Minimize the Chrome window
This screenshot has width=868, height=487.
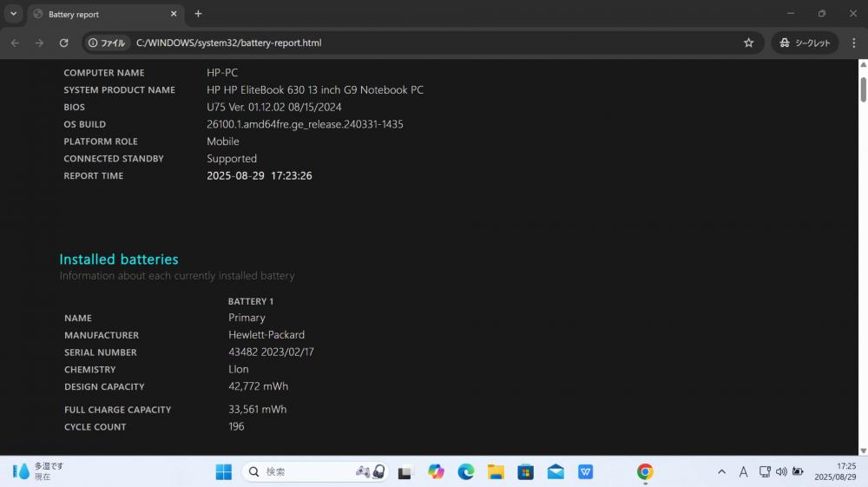(791, 13)
